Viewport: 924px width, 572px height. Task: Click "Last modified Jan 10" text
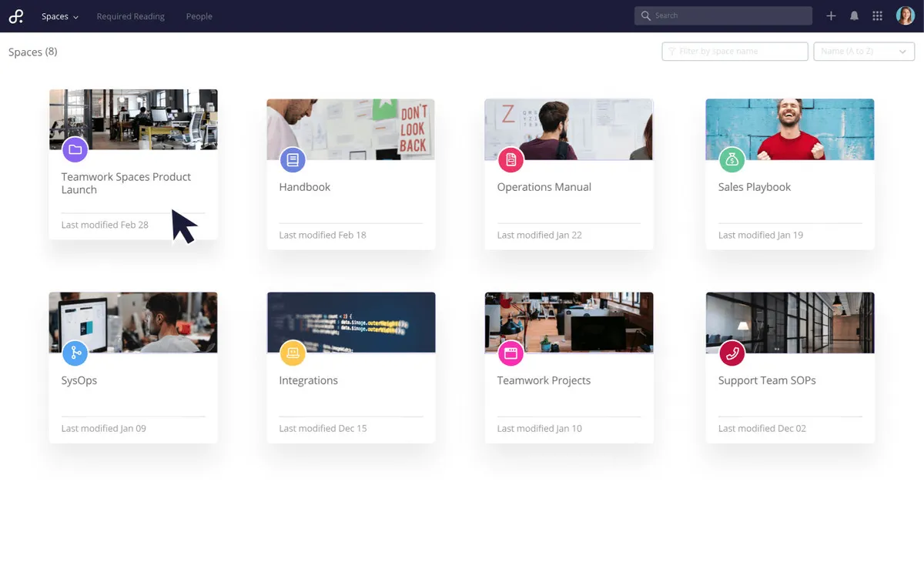click(x=540, y=428)
